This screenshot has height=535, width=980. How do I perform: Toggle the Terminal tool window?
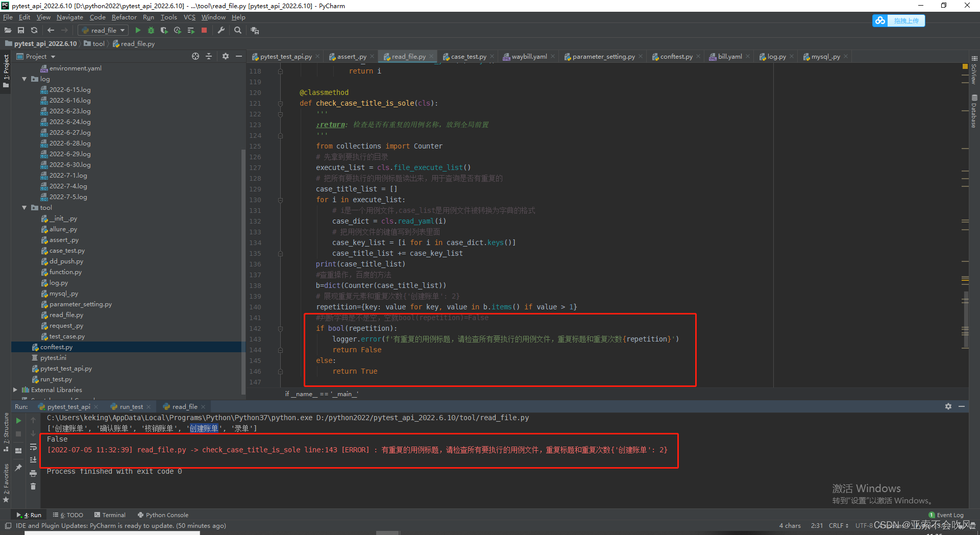click(110, 515)
